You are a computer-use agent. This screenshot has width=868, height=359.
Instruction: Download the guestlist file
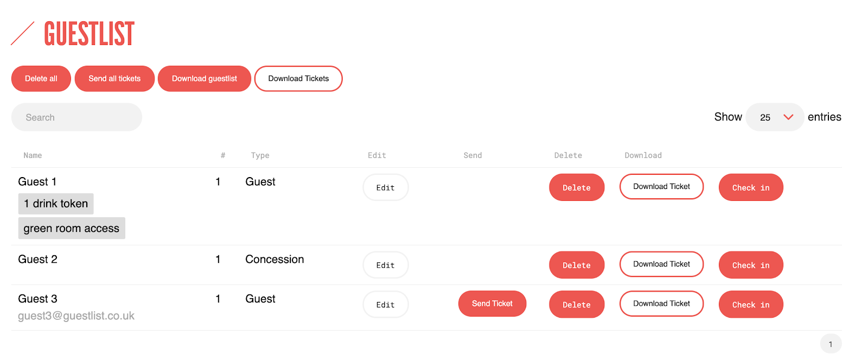(x=205, y=79)
